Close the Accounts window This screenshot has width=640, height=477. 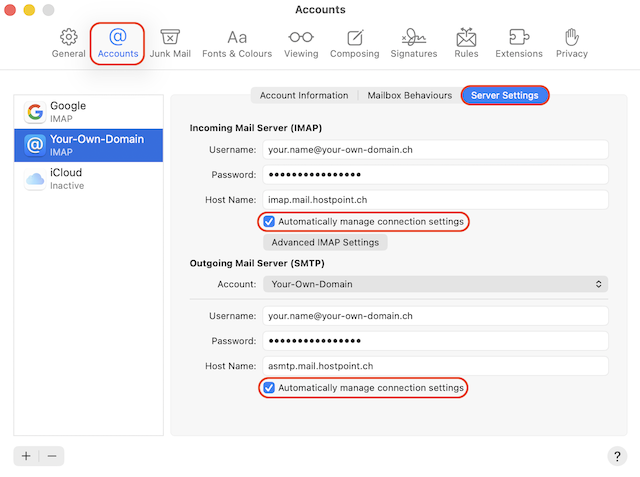pos(10,10)
